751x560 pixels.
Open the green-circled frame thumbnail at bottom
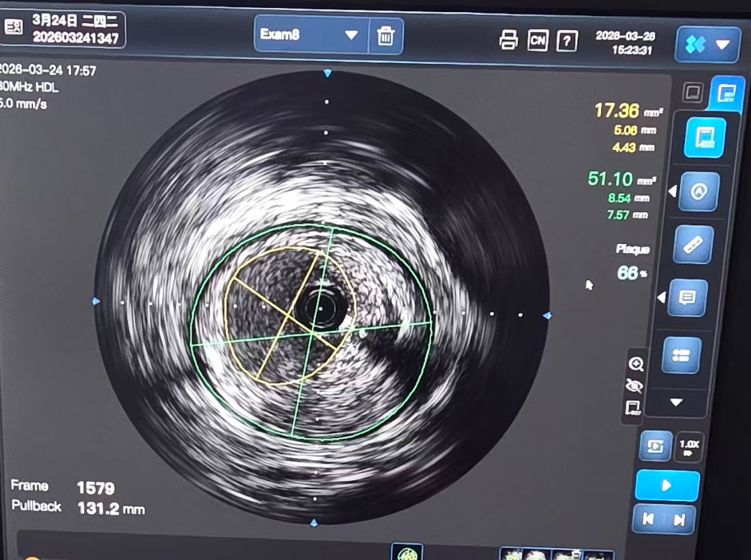click(x=407, y=553)
